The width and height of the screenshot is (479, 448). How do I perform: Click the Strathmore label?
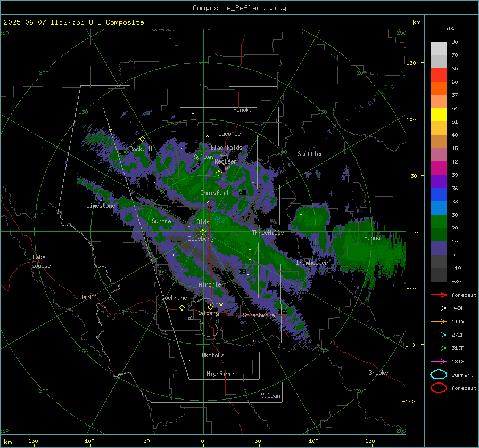click(259, 315)
